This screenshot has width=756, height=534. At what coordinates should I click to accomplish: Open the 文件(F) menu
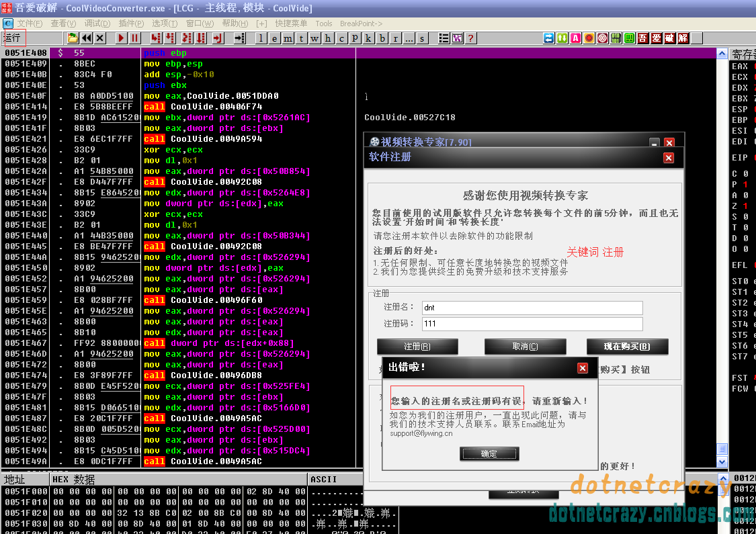point(30,24)
